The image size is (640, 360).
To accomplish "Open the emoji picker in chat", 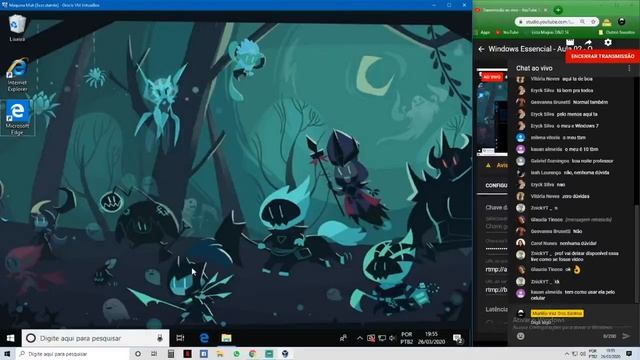I will [520, 336].
